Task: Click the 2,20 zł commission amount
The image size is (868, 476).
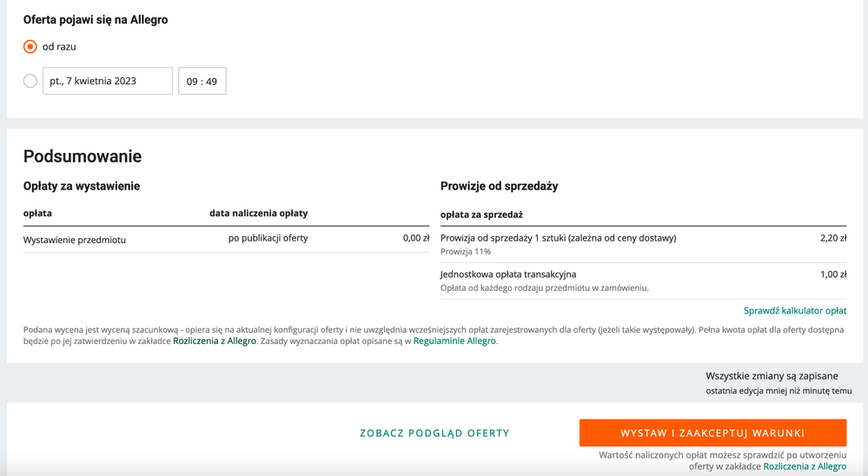Action: coord(832,238)
